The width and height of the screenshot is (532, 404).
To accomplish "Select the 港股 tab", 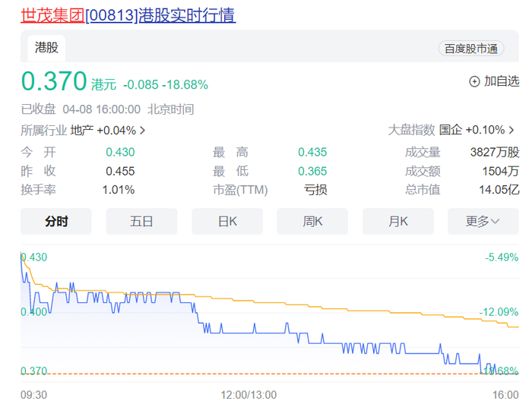I will click(46, 48).
